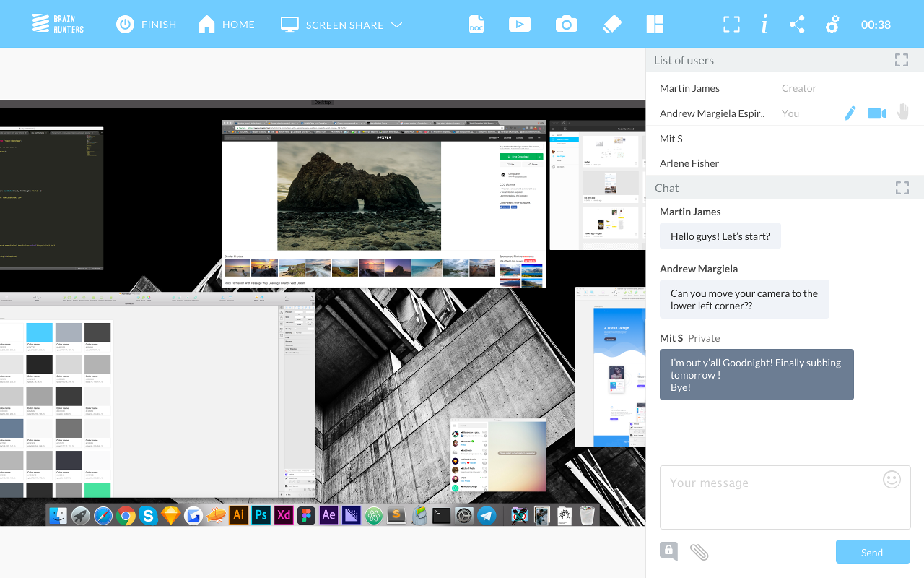Click Finish in the top menu bar
Image resolution: width=924 pixels, height=578 pixels.
point(146,24)
